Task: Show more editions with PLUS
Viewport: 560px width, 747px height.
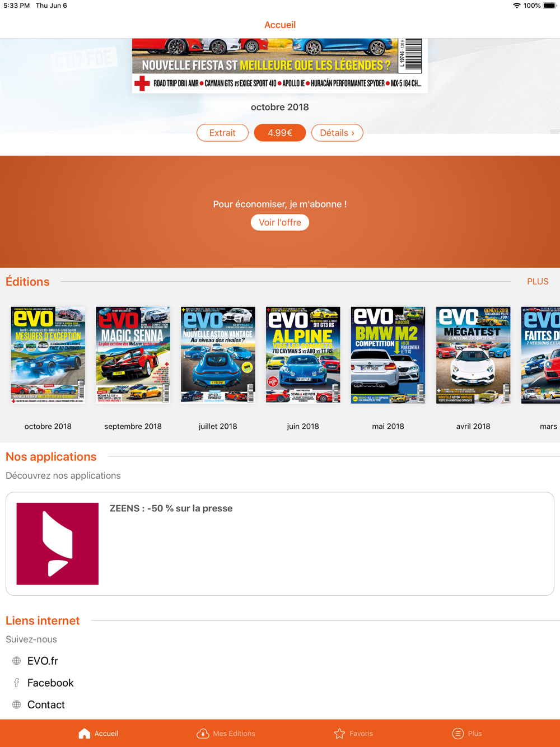Action: (x=538, y=282)
